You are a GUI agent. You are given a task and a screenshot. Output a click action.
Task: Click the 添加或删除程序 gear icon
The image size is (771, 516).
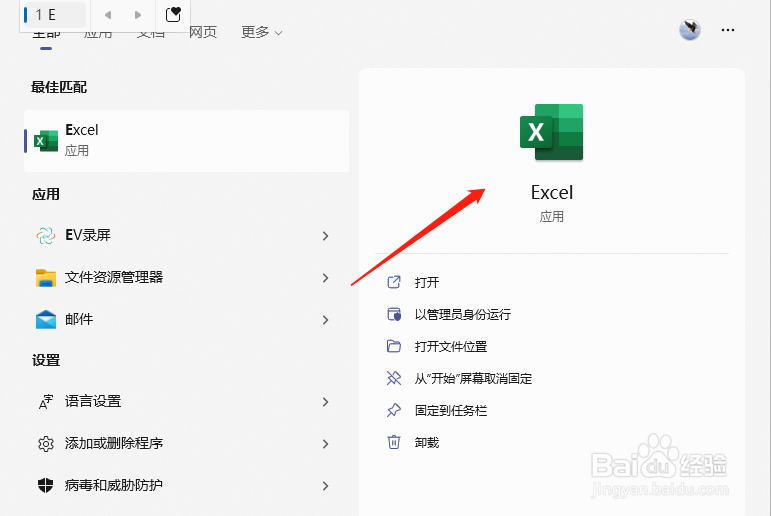pos(46,444)
